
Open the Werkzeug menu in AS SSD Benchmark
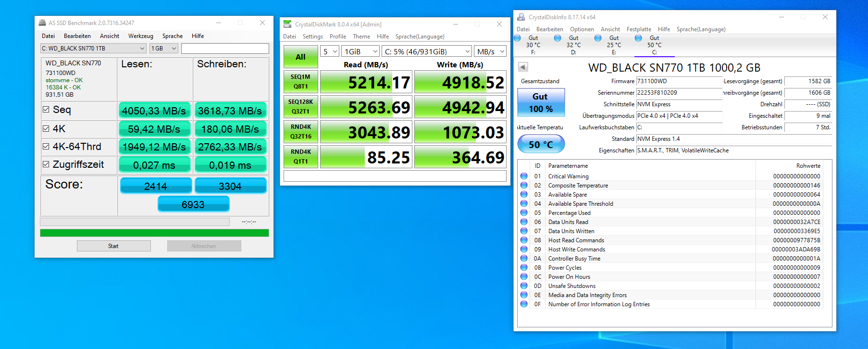click(140, 36)
